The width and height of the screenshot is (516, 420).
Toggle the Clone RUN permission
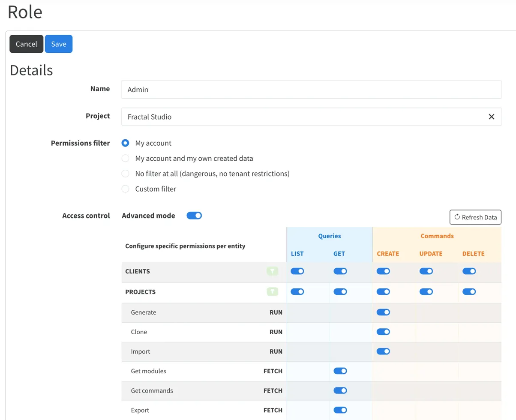pos(383,332)
